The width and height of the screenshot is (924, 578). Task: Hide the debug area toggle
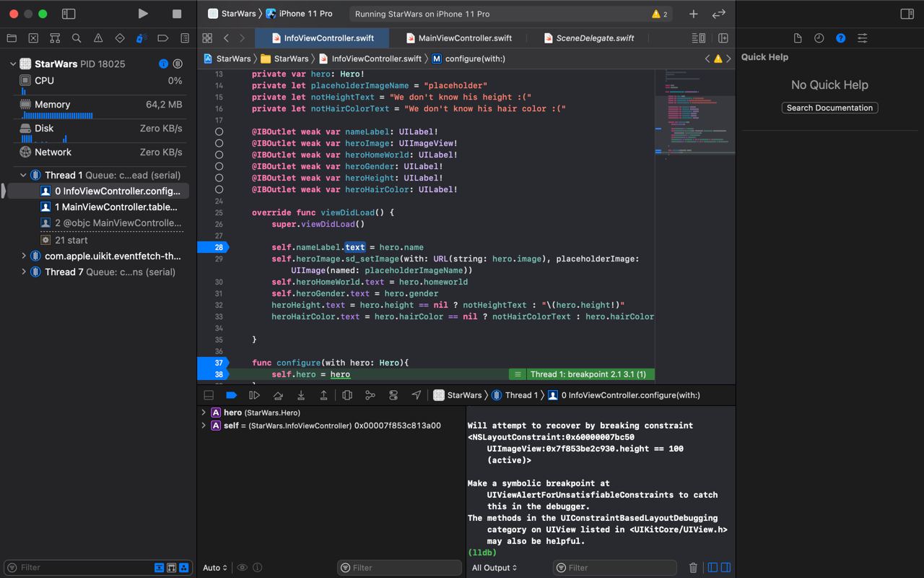click(209, 395)
